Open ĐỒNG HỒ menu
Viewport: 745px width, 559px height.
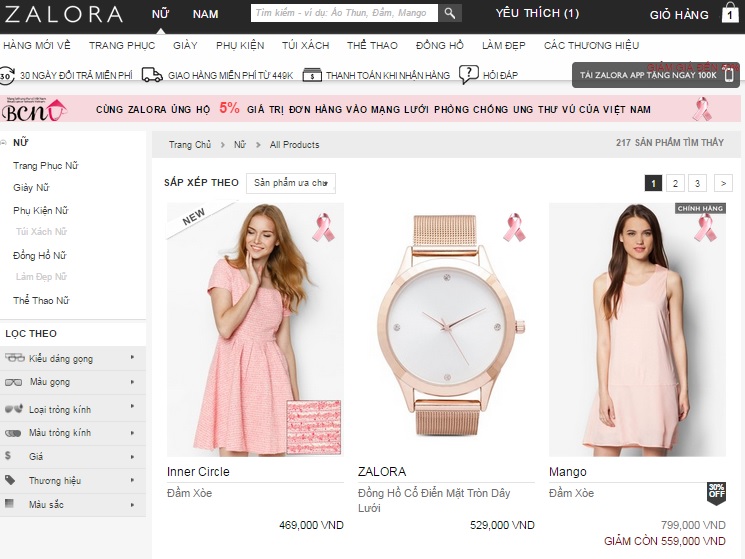439,46
